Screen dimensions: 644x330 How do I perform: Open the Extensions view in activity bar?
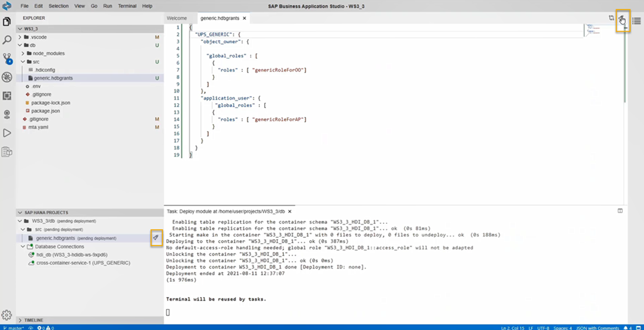[x=7, y=96]
